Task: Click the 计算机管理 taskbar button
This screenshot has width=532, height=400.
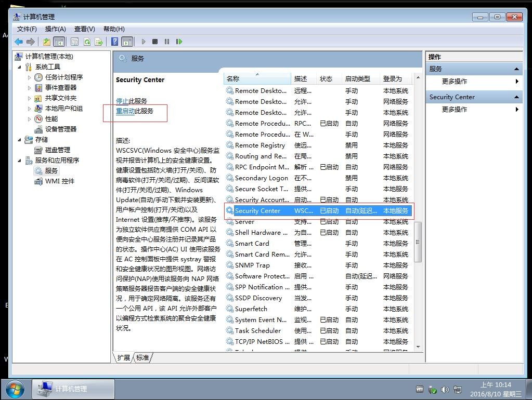Action: (x=73, y=389)
